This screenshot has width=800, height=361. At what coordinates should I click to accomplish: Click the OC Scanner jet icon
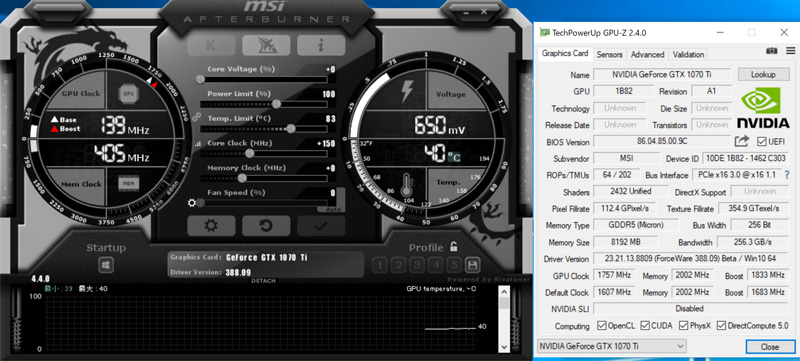[x=266, y=45]
